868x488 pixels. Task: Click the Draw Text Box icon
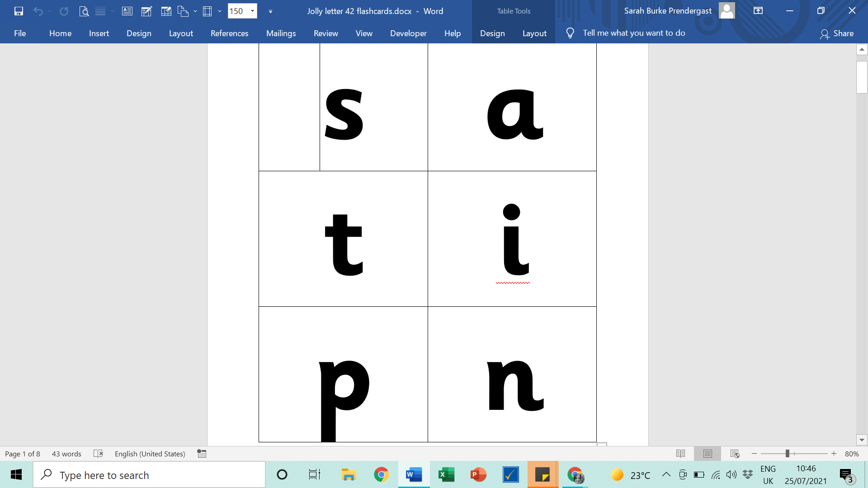coord(127,11)
